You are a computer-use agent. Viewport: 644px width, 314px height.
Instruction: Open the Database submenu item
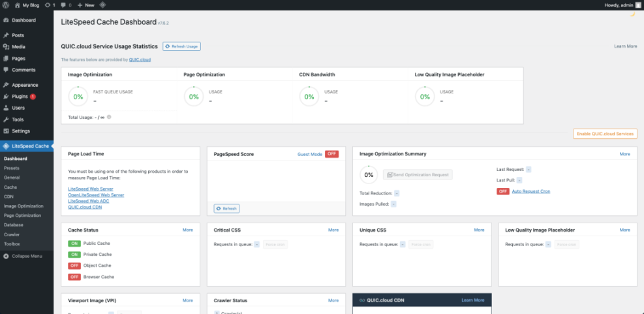[x=14, y=225]
